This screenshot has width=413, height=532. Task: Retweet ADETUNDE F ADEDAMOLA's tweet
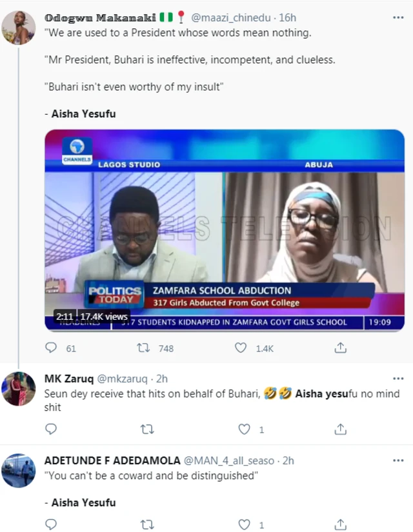click(146, 525)
